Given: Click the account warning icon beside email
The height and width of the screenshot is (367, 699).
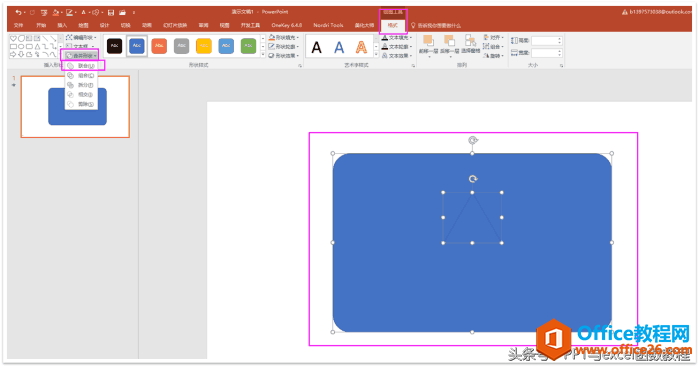Looking at the screenshot, I should pos(625,12).
